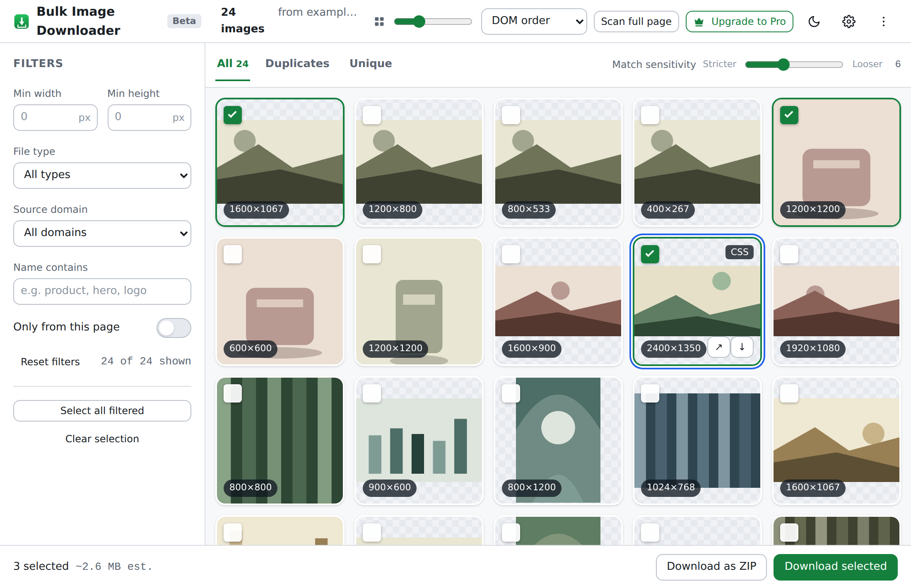The image size is (911, 588).
Task: Select the 1920×1080 image checkbox
Action: [789, 254]
